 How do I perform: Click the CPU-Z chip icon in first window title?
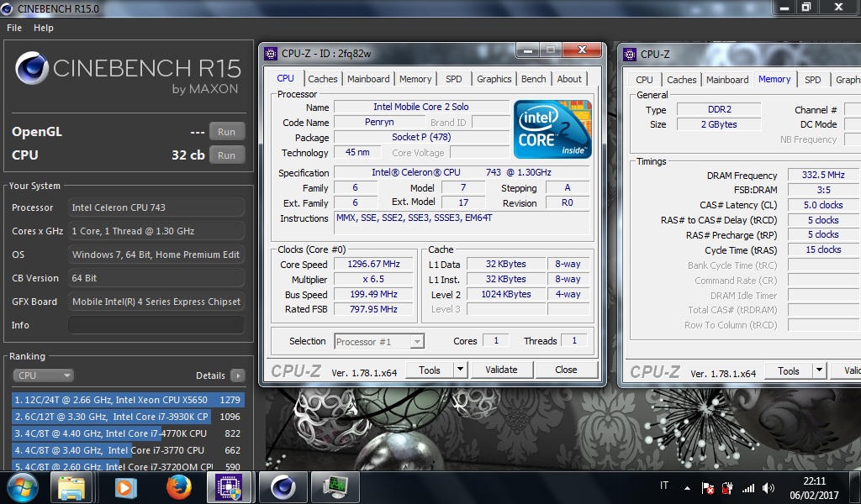pyautogui.click(x=271, y=53)
